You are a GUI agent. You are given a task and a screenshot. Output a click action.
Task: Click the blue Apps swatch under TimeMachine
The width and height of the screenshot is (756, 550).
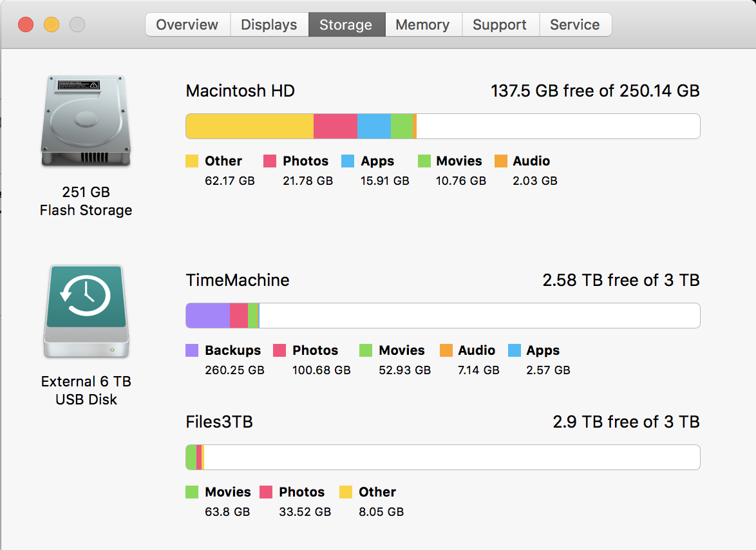pos(515,350)
